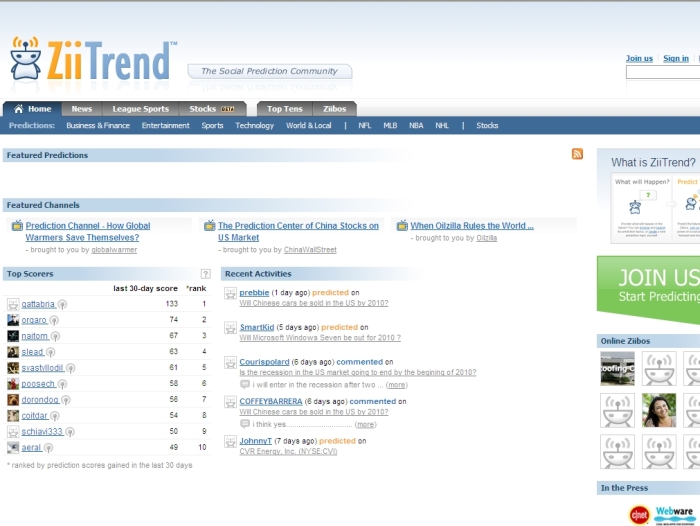Select Technology predictions
The width and height of the screenshot is (700, 526).
254,125
